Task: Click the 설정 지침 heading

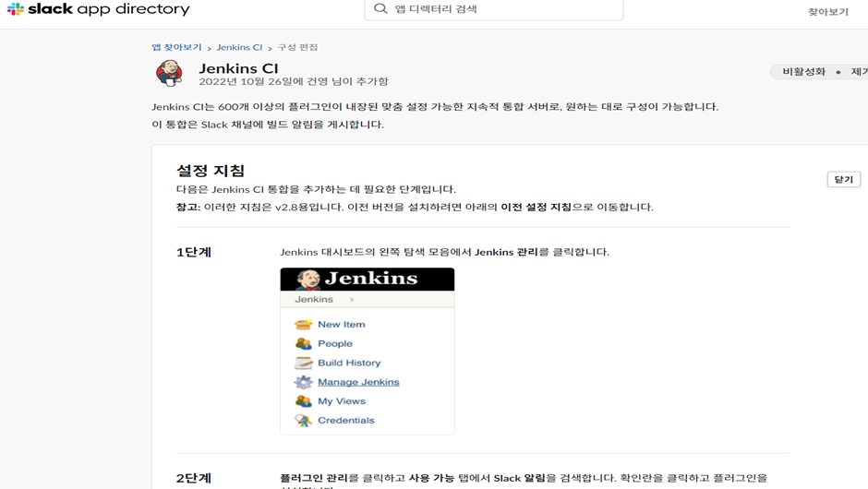Action: pos(211,171)
